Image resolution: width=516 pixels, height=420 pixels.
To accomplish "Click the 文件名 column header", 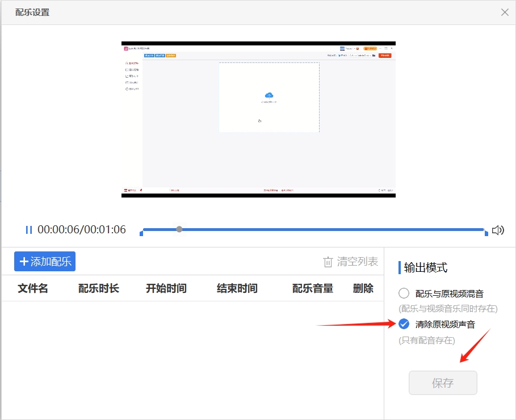I will [33, 288].
